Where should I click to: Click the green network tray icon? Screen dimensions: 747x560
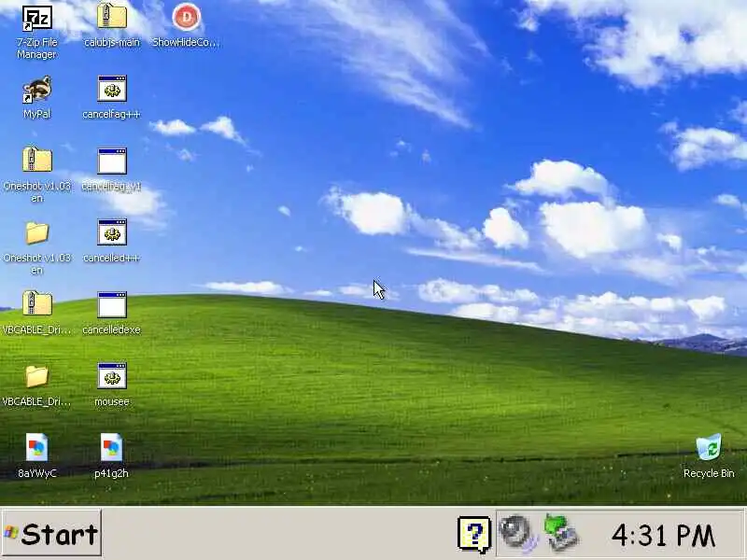[x=561, y=532]
